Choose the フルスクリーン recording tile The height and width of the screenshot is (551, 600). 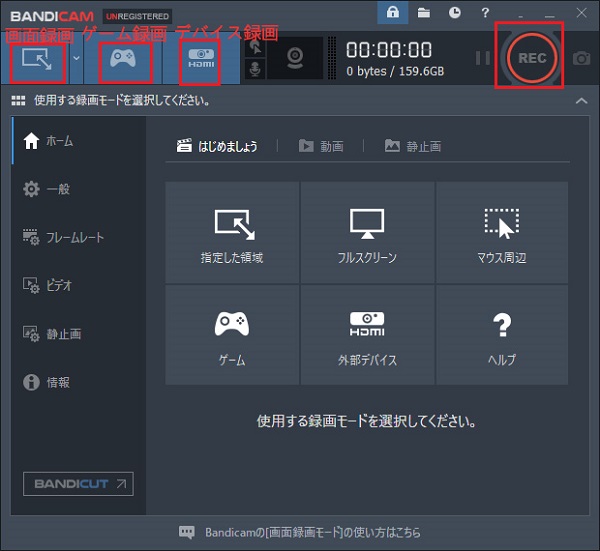(x=367, y=236)
